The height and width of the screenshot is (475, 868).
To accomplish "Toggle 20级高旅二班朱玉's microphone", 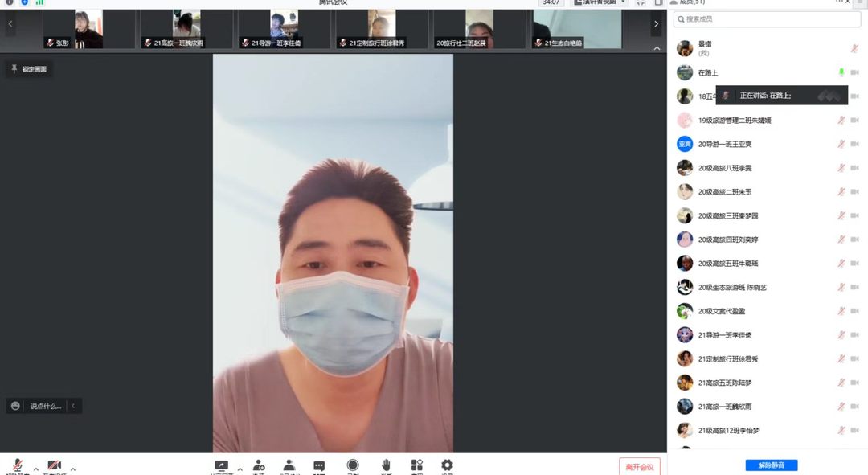I will (841, 191).
